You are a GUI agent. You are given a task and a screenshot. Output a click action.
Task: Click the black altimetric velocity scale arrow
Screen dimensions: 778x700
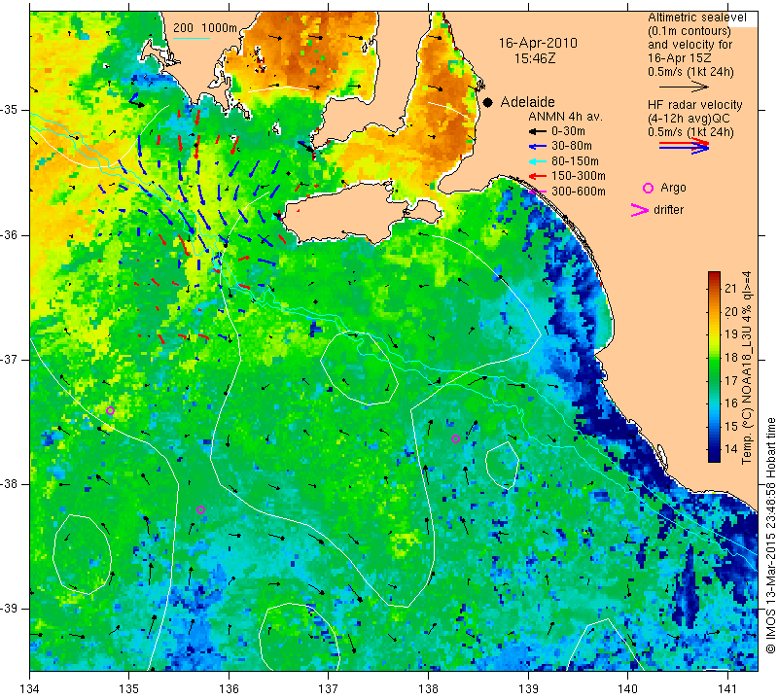coord(685,87)
